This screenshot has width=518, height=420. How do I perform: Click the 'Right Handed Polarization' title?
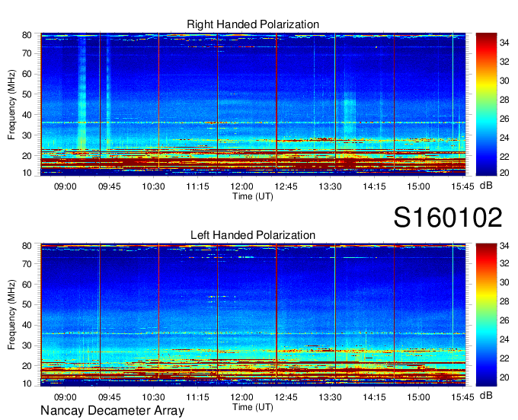[x=253, y=24]
